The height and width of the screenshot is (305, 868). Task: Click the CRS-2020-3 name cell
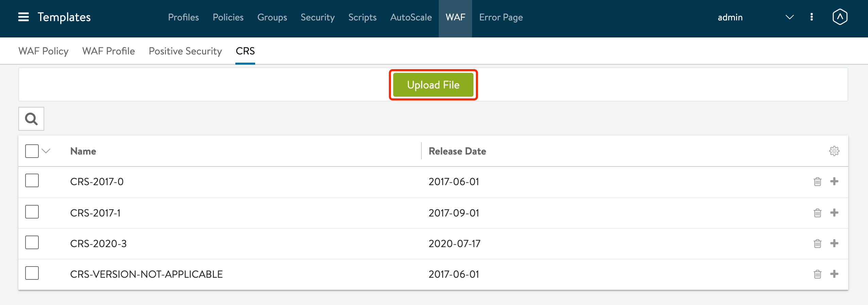(x=98, y=244)
